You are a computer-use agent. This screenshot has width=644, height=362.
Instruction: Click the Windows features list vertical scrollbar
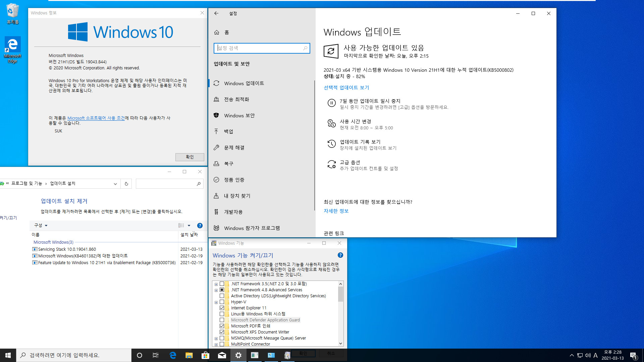(340, 294)
